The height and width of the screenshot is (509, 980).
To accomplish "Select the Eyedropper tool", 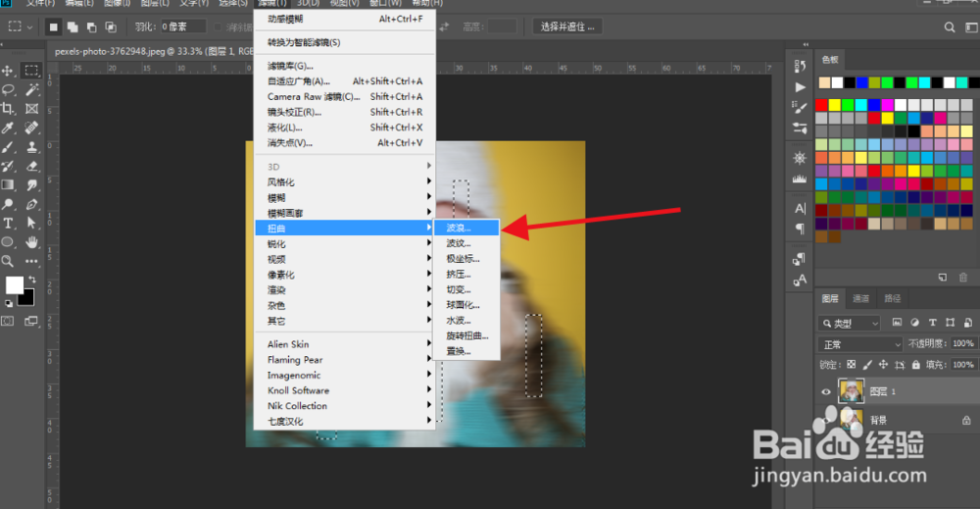I will (x=8, y=127).
